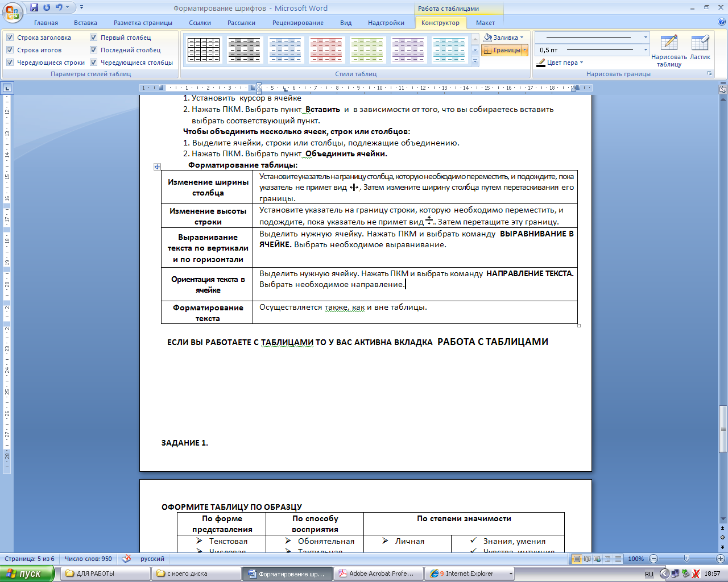
Task: Open Нарисовать границы dialog launcher
Action: pos(709,74)
